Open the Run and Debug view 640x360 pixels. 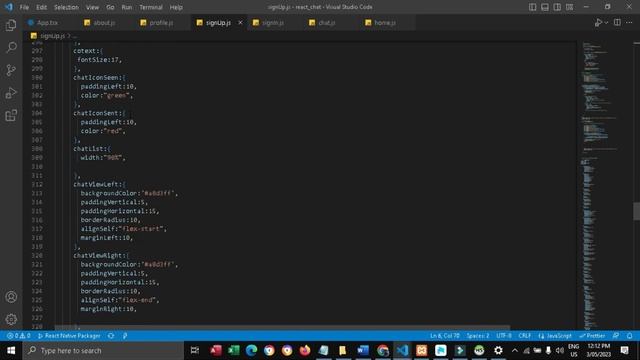(x=11, y=93)
